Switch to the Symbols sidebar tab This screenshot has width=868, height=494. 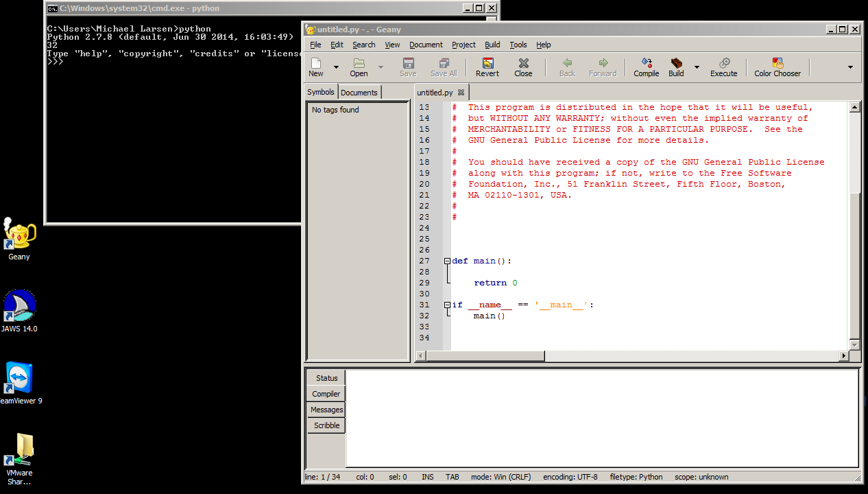[321, 92]
